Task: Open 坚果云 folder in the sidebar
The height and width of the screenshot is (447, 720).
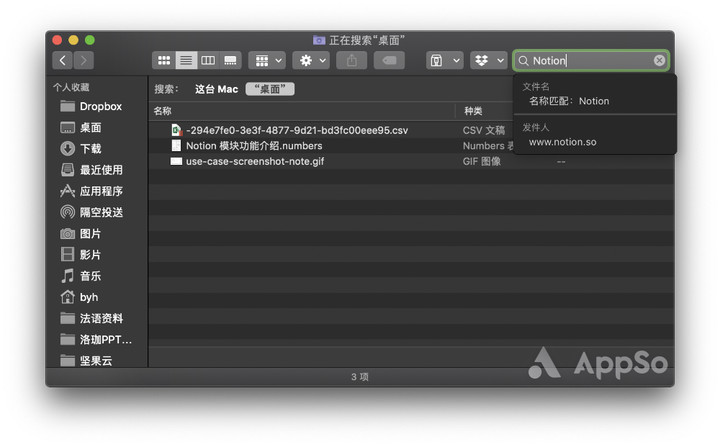Action: pos(86,361)
